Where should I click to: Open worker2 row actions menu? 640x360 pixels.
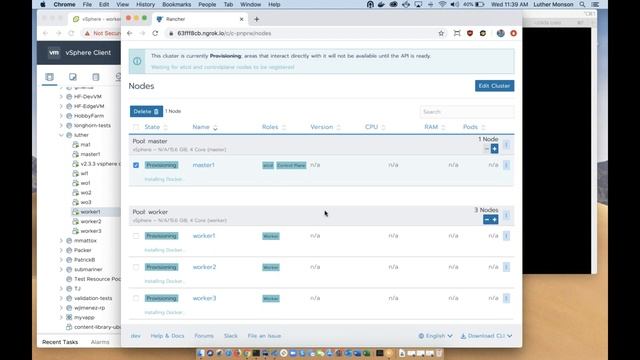[506, 267]
